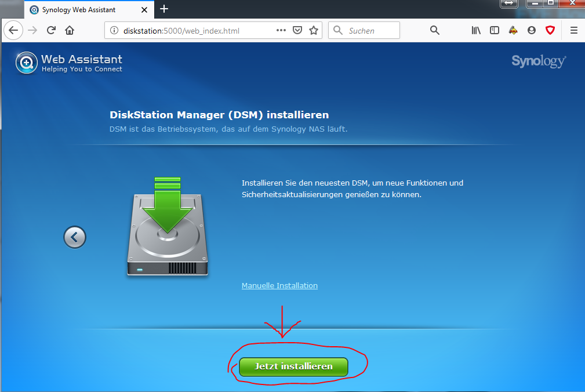Screen dimensions: 585x392
Task: Go to the browser home page
Action: (70, 31)
